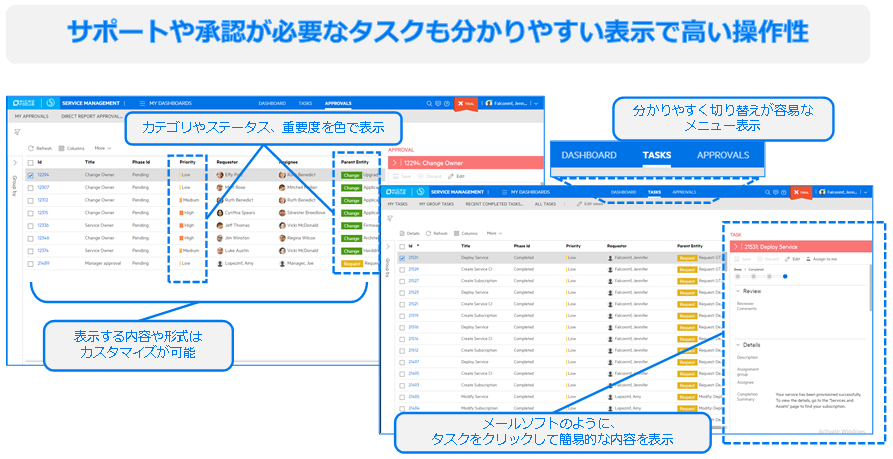Switch to MY GROUP TASKS tab

(436, 204)
